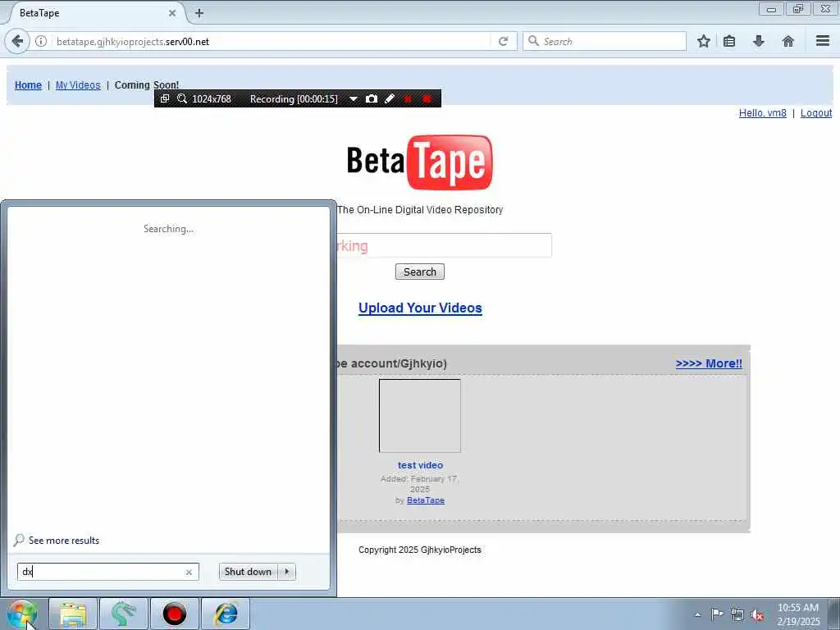Click the Windows Start orb
This screenshot has width=840, height=630.
click(21, 614)
